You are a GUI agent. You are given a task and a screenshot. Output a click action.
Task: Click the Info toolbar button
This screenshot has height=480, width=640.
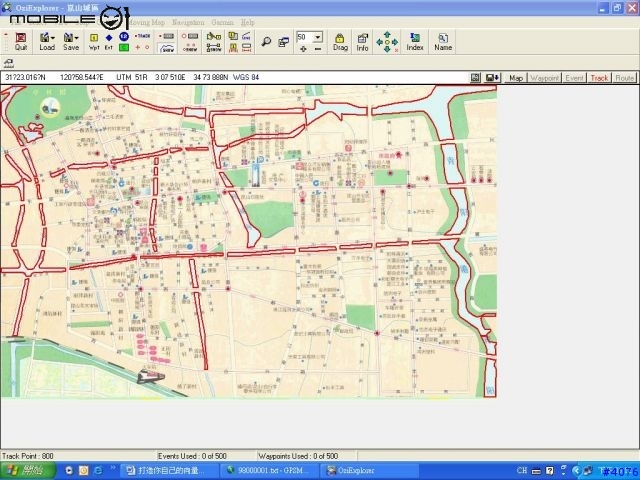[x=362, y=42]
